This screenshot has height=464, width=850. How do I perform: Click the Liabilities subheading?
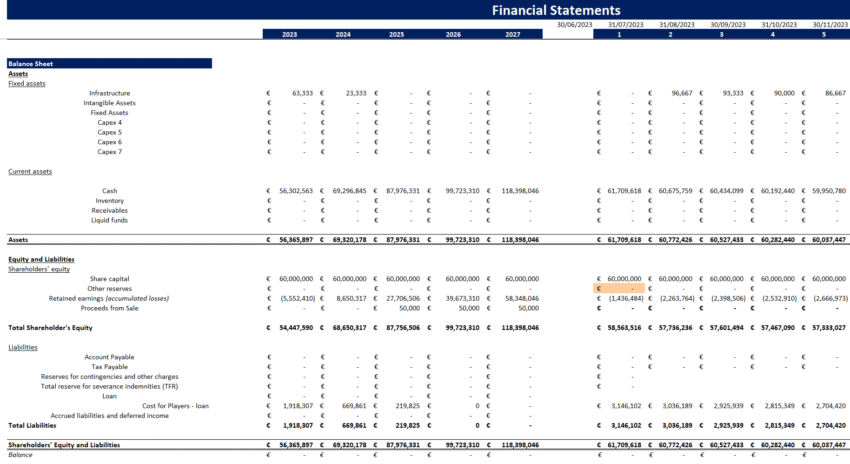click(23, 347)
